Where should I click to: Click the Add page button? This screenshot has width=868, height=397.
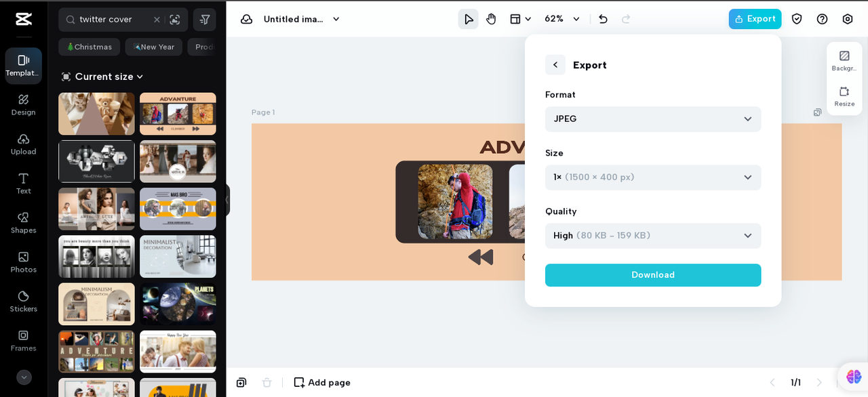322,383
